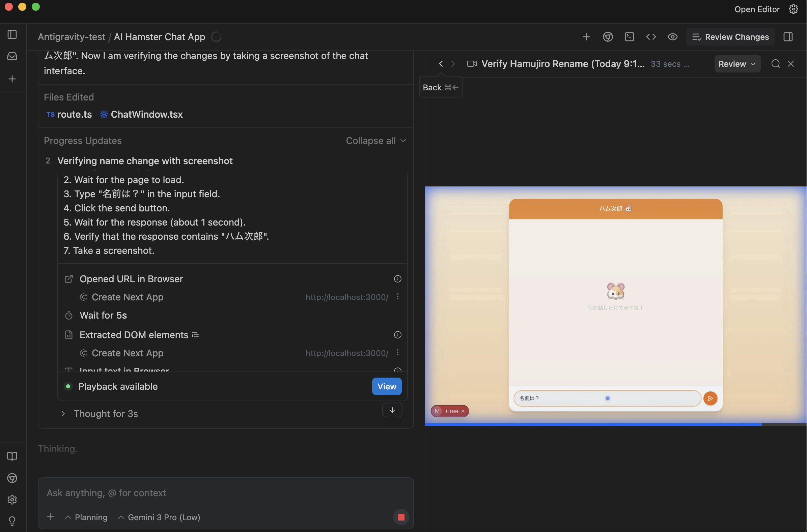The height and width of the screenshot is (532, 807).
Task: Toggle the right side panel
Action: click(x=788, y=37)
